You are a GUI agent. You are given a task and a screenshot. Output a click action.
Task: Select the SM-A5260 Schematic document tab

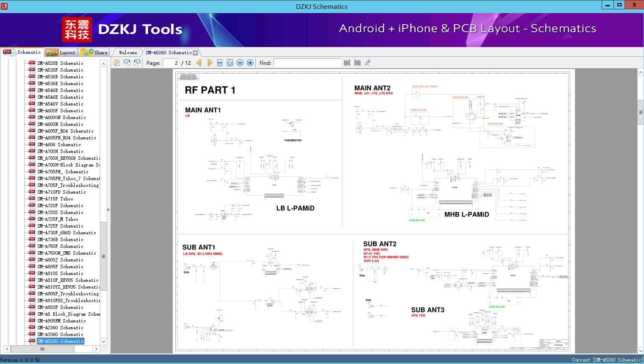click(169, 53)
